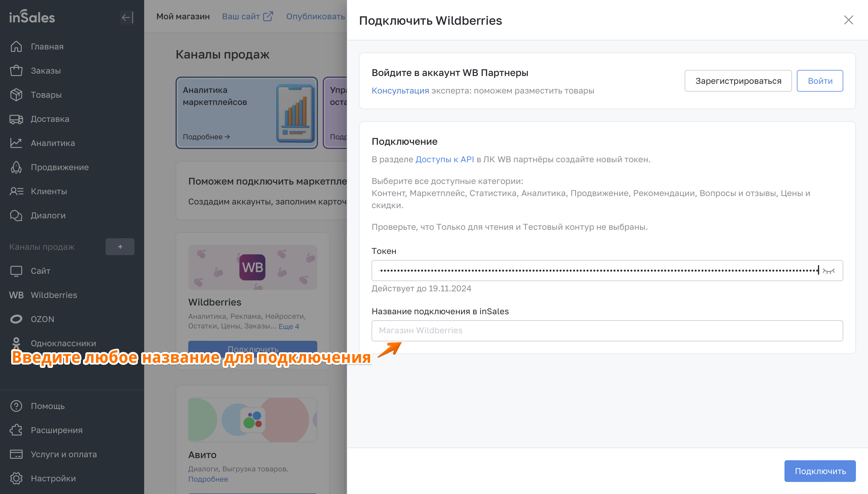Open Продвижение rocket icon
This screenshot has height=494, width=868.
[16, 167]
